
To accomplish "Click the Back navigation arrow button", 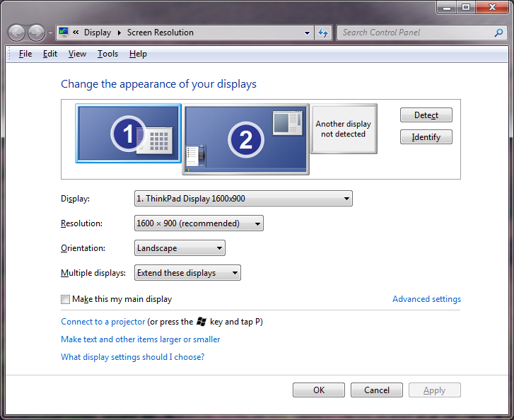I will [x=17, y=33].
